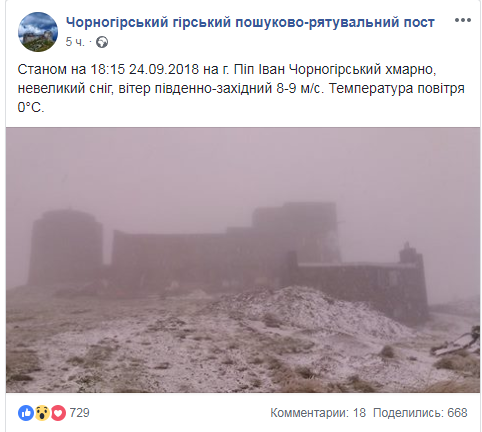The height and width of the screenshot is (432, 482).
Task: Open Чорногірський гірський пошуково-рятувальний пост page link
Action: point(250,22)
